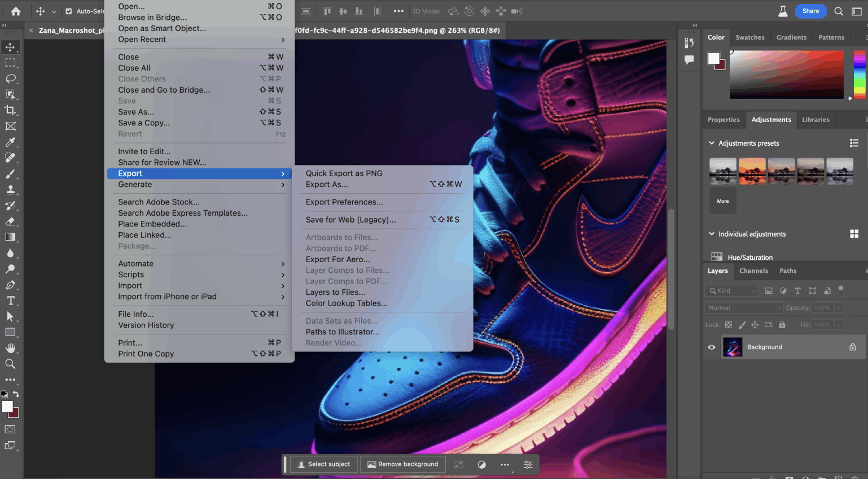Toggle pixel layers filter in Layers panel
Image resolution: width=868 pixels, height=479 pixels.
pos(769,291)
